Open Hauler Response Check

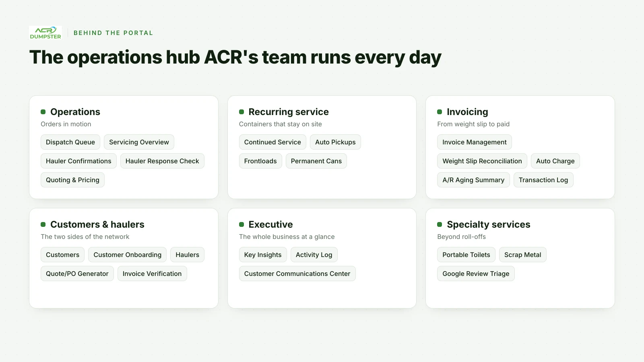pos(162,161)
